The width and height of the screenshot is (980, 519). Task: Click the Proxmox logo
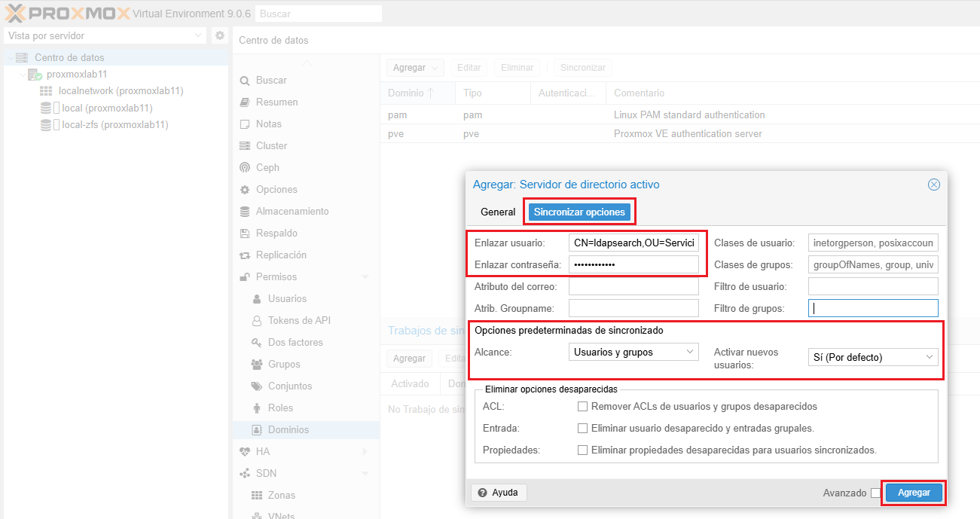pyautogui.click(x=66, y=13)
